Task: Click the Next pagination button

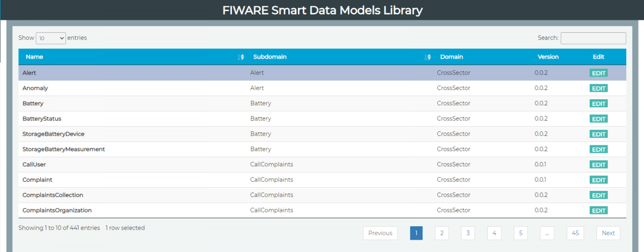Action: 608,233
